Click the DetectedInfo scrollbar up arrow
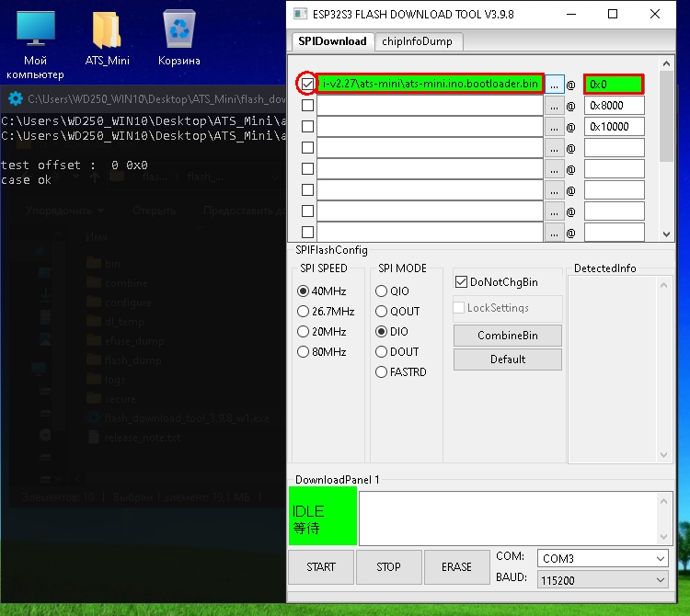The height and width of the screenshot is (616, 690). [x=663, y=285]
